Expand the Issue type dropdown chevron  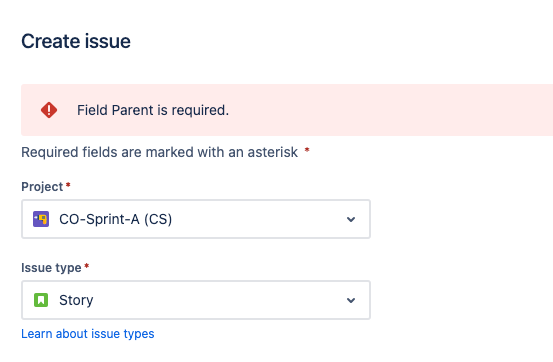pyautogui.click(x=351, y=301)
